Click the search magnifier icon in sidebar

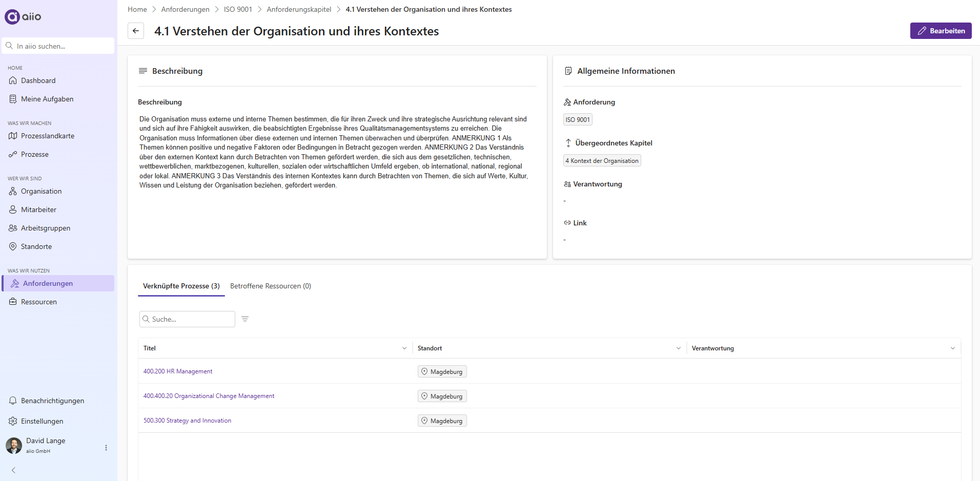tap(9, 46)
